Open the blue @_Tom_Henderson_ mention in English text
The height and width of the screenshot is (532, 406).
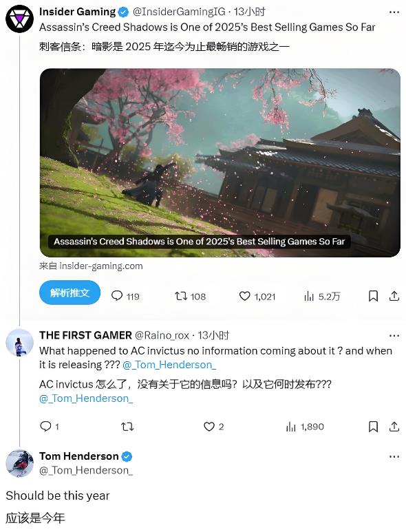point(169,365)
